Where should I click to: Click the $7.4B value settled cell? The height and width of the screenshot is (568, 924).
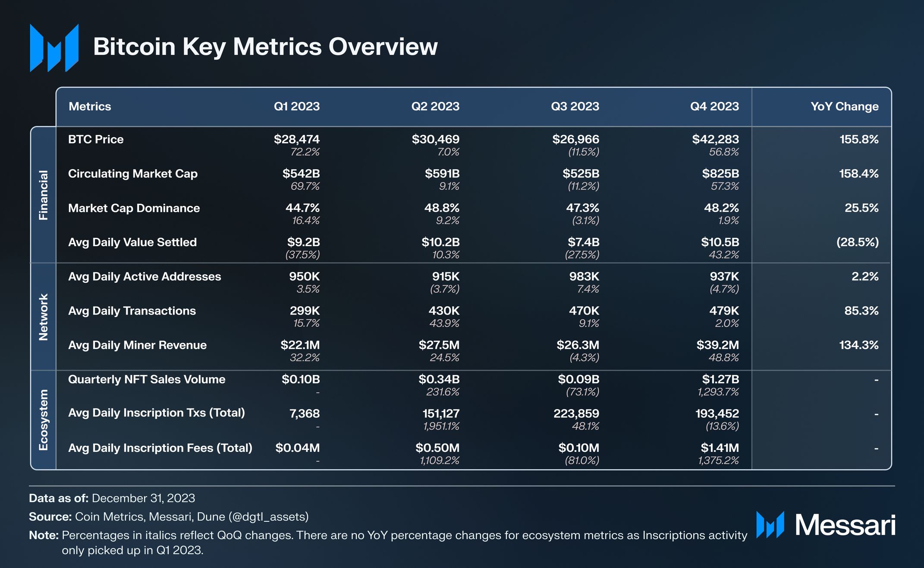(584, 242)
